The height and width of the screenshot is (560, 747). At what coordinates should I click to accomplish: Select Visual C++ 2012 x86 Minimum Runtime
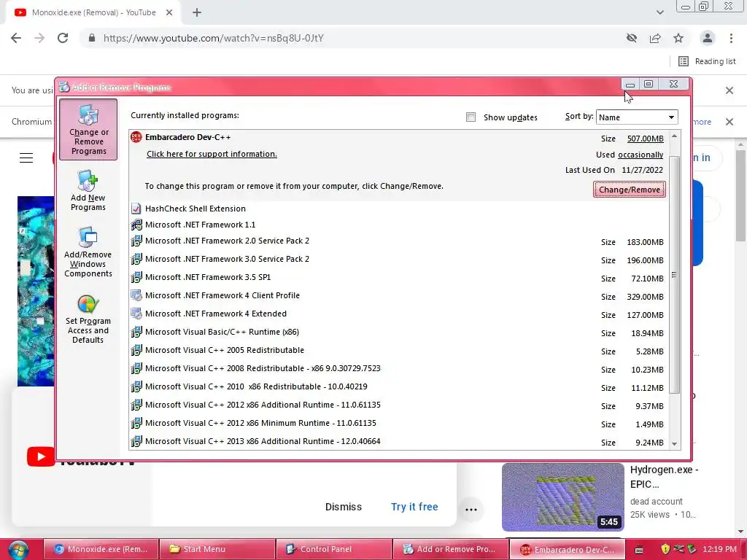pyautogui.click(x=398, y=424)
